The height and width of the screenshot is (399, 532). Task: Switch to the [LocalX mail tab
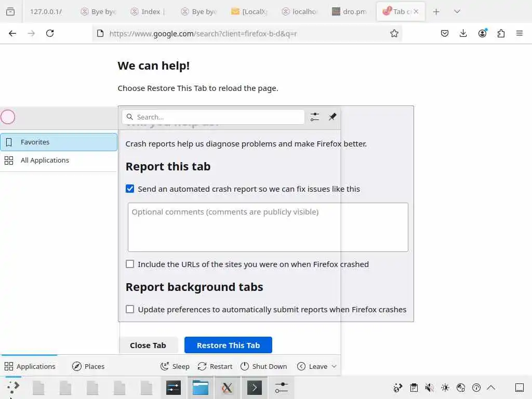tap(249, 11)
